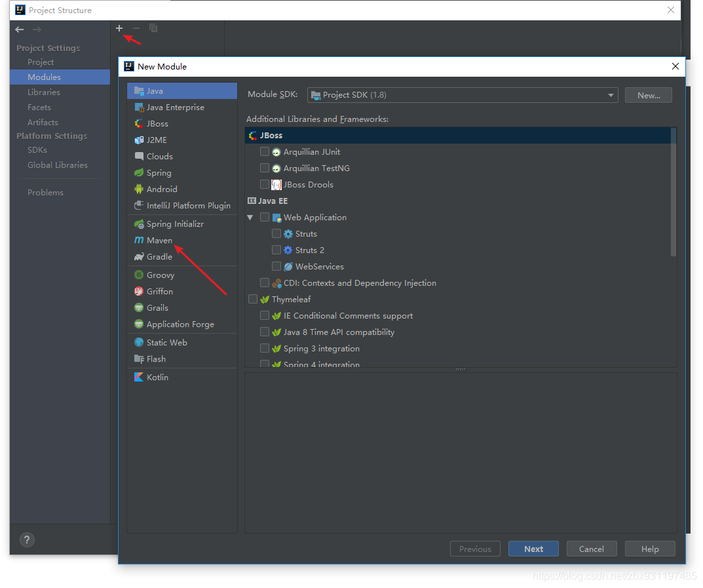This screenshot has height=588, width=703.
Task: Open Global Libraries in sidebar
Action: click(58, 165)
